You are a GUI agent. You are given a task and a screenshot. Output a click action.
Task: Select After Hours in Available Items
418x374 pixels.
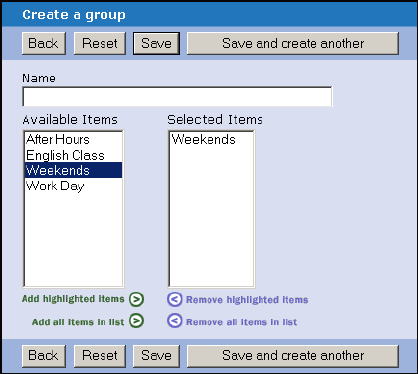73,139
